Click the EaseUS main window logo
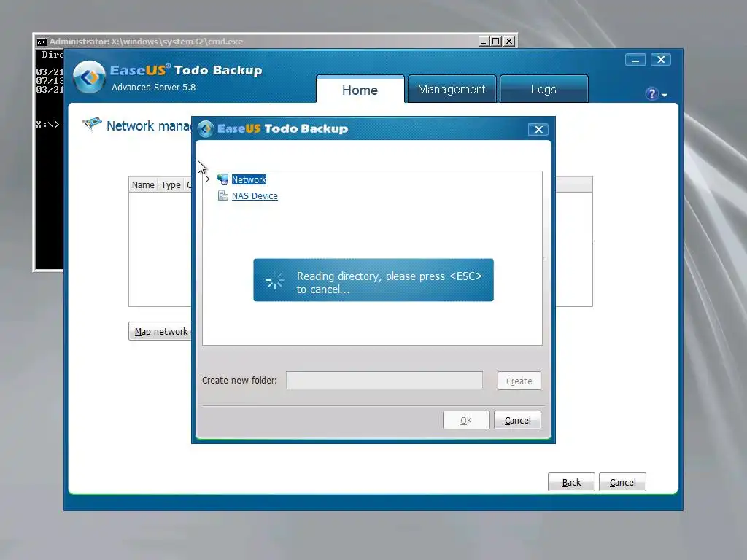The height and width of the screenshot is (560, 747). pos(89,77)
